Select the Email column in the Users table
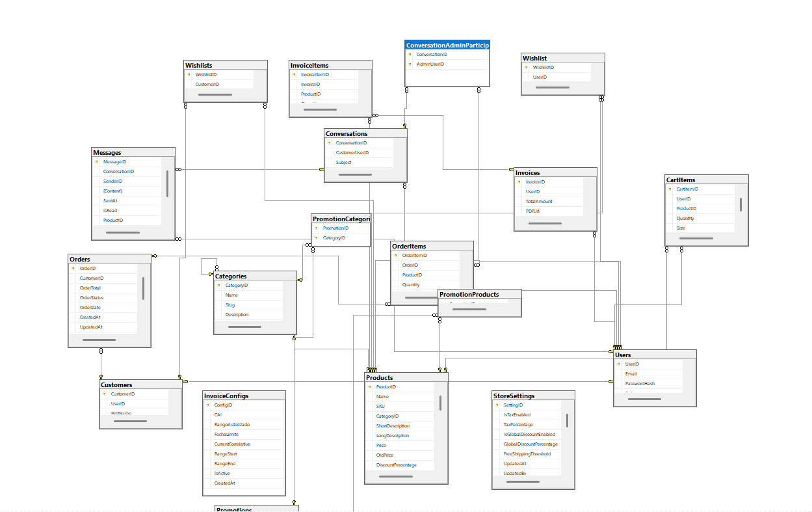Image resolution: width=812 pixels, height=512 pixels. pos(634,373)
